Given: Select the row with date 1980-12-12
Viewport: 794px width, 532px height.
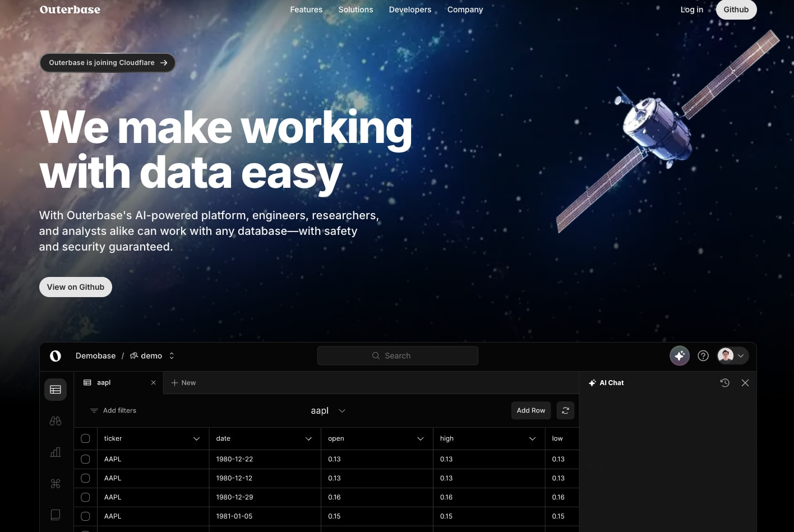Looking at the screenshot, I should click(85, 478).
